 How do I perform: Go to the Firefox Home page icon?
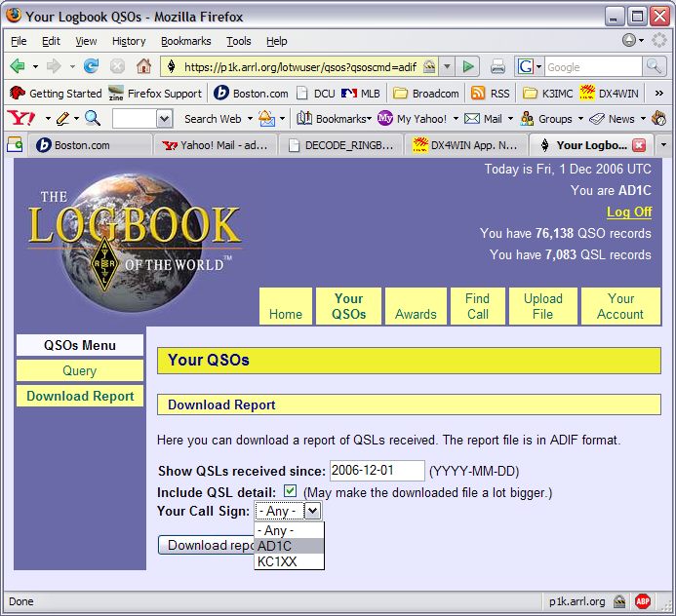pyautogui.click(x=143, y=66)
